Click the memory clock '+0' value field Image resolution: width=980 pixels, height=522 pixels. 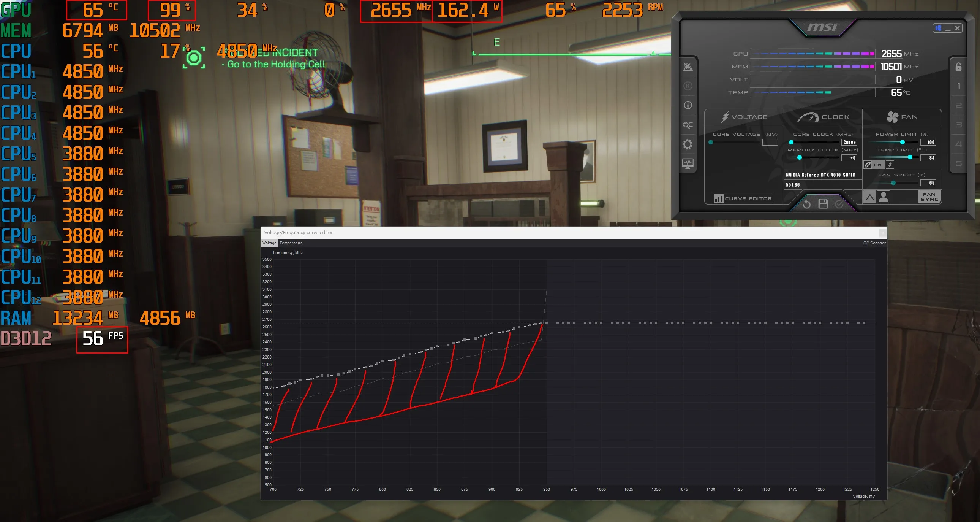849,158
